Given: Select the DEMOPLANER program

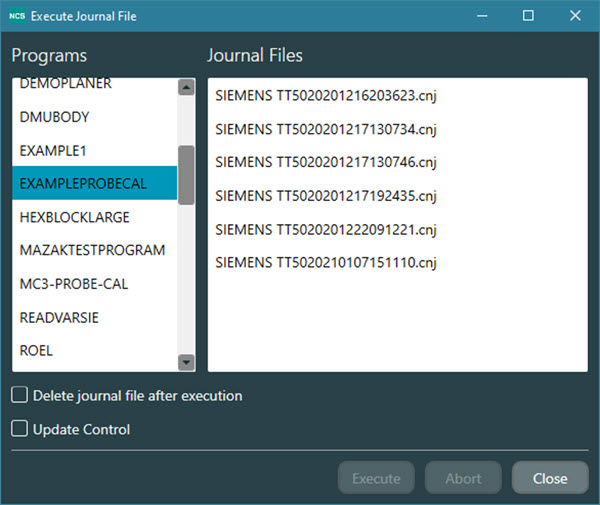Looking at the screenshot, I should coord(66,84).
